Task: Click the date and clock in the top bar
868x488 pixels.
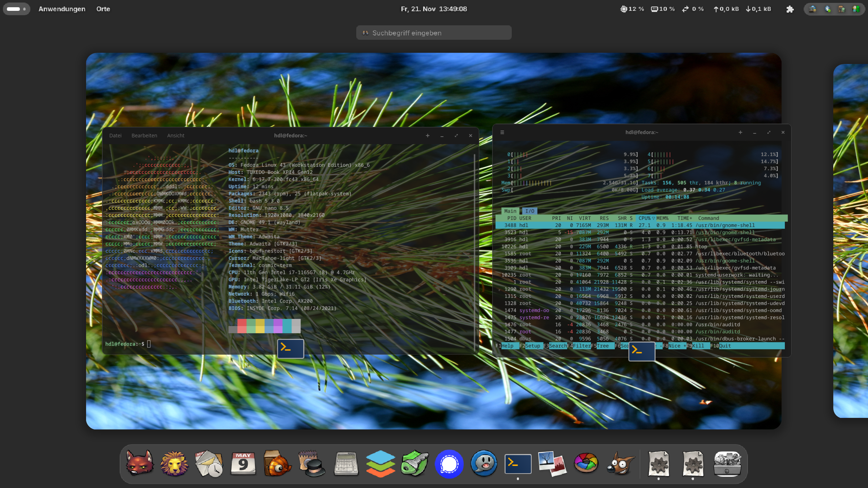Action: tap(434, 9)
